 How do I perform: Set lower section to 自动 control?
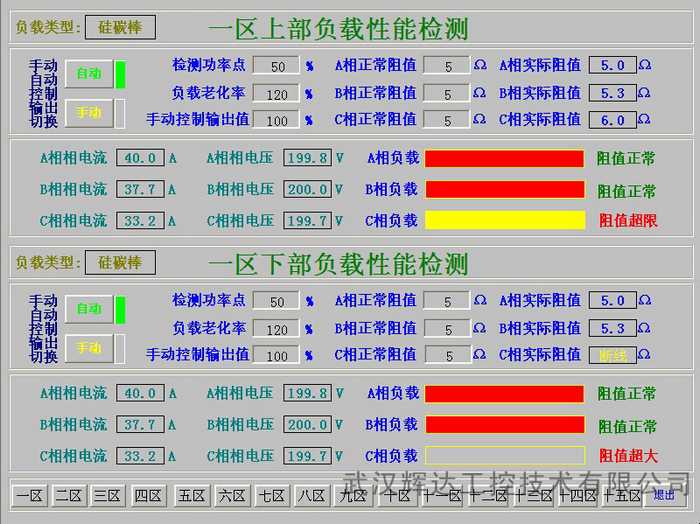click(x=89, y=309)
